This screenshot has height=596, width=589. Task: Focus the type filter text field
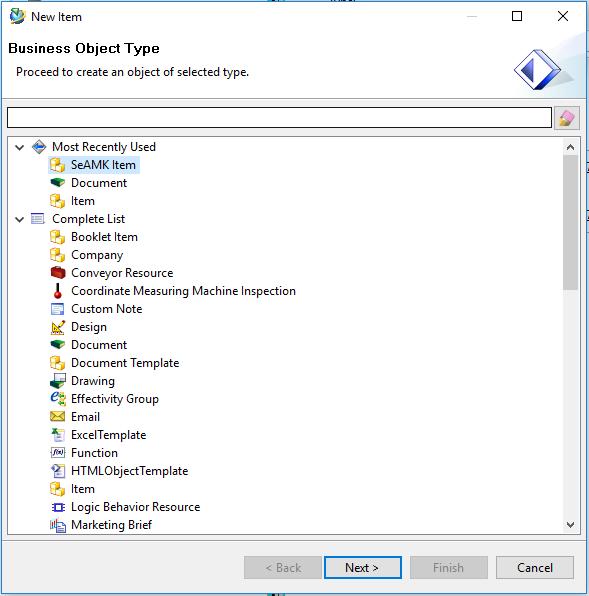pyautogui.click(x=279, y=117)
